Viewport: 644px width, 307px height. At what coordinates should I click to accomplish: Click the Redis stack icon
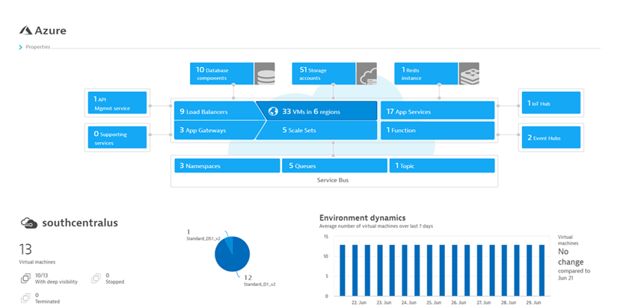click(x=469, y=73)
